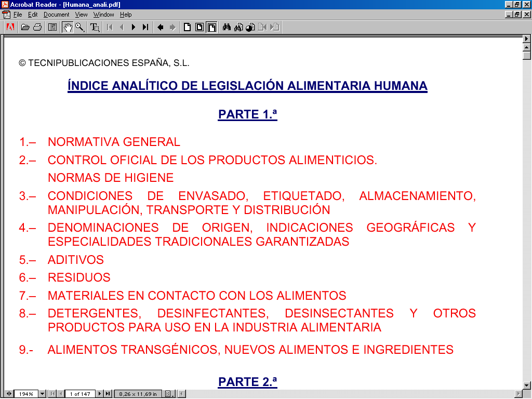The height and width of the screenshot is (399, 532).
Task: Go to first page from toolbar
Action: click(110, 27)
